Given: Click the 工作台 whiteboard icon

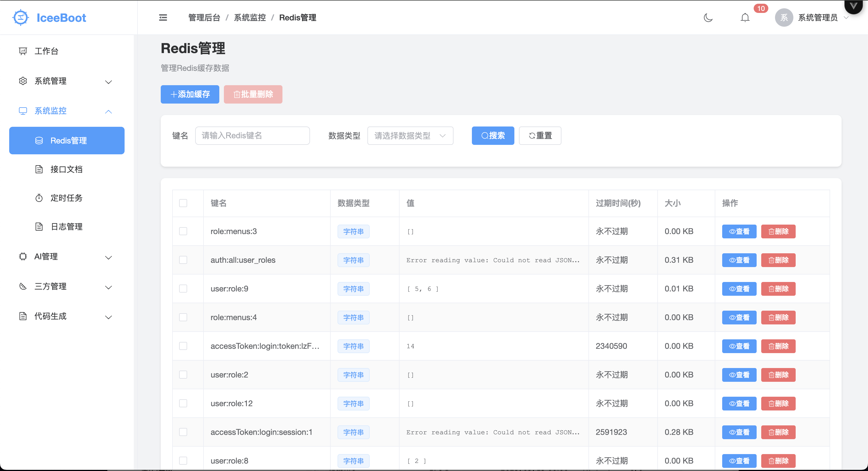Looking at the screenshot, I should pos(23,51).
